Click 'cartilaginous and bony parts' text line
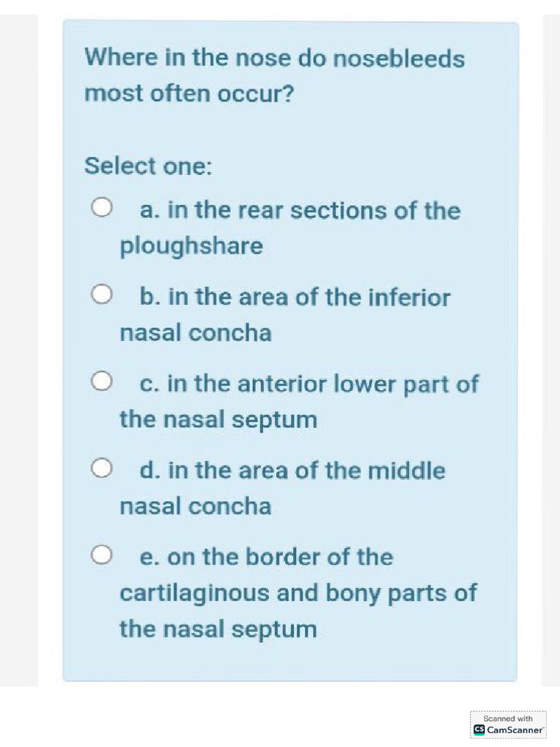Screen dimensions: 560x747 pos(297,592)
